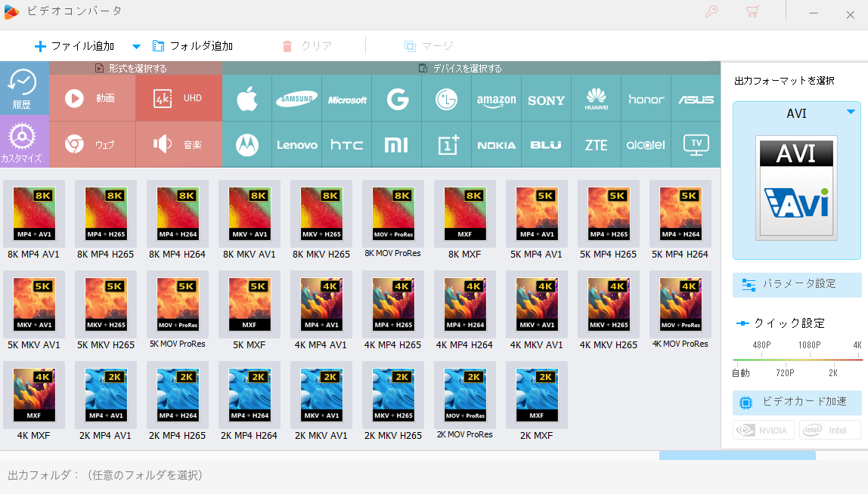Viewport: 868px width, 494px height.
Task: Toggle Intel hardware acceleration
Action: [x=830, y=430]
